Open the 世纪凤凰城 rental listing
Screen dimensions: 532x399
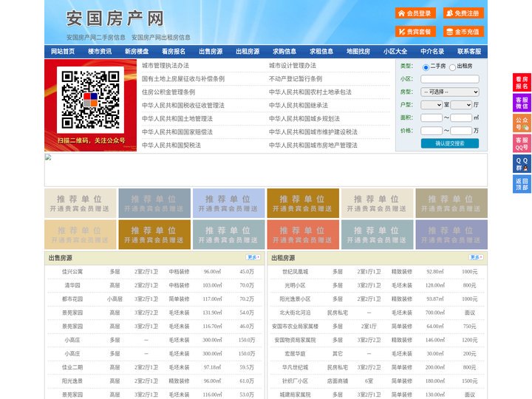295,272
